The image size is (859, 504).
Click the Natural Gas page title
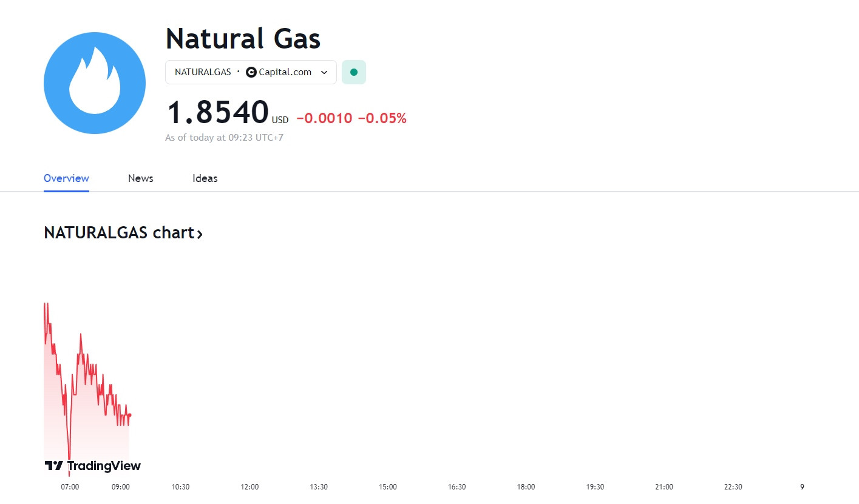[x=243, y=38]
